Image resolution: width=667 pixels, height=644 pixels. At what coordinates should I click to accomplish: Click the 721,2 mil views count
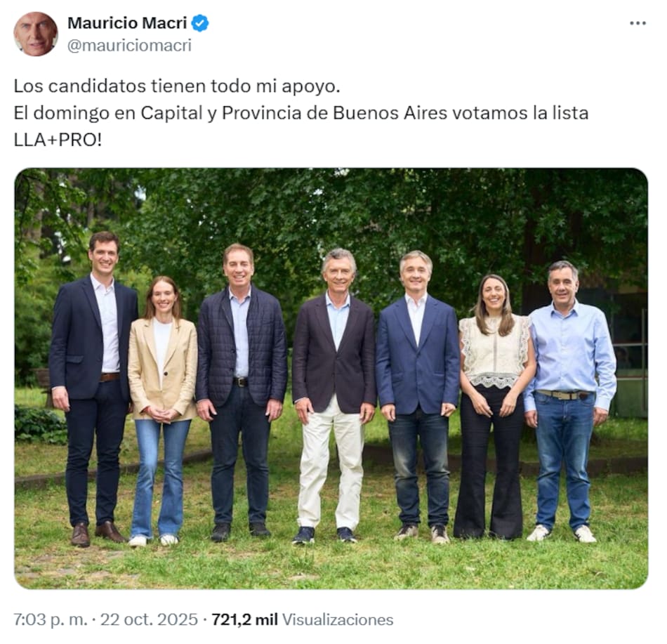pyautogui.click(x=244, y=619)
